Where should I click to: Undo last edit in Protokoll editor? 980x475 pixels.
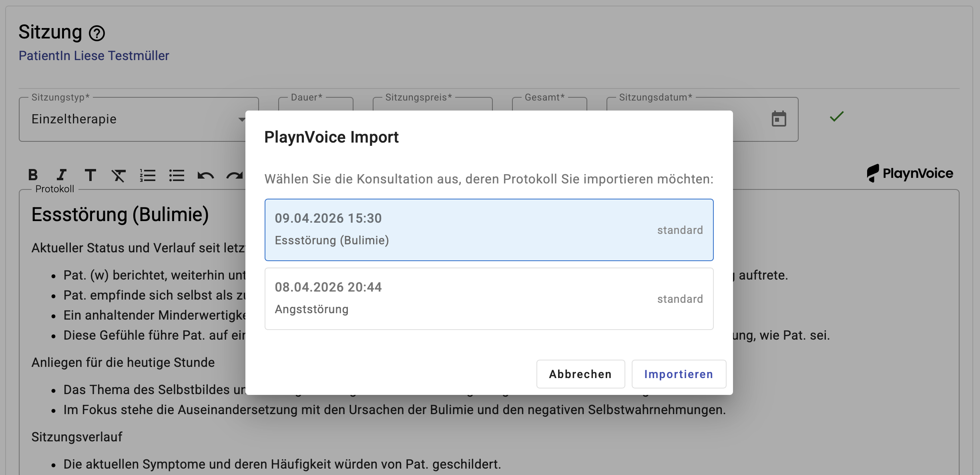click(206, 175)
